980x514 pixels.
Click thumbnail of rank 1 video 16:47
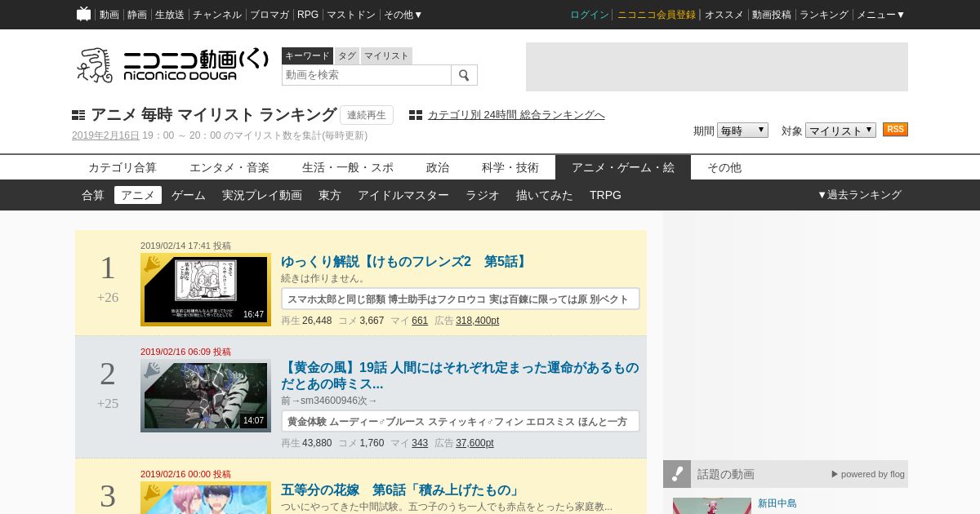206,290
